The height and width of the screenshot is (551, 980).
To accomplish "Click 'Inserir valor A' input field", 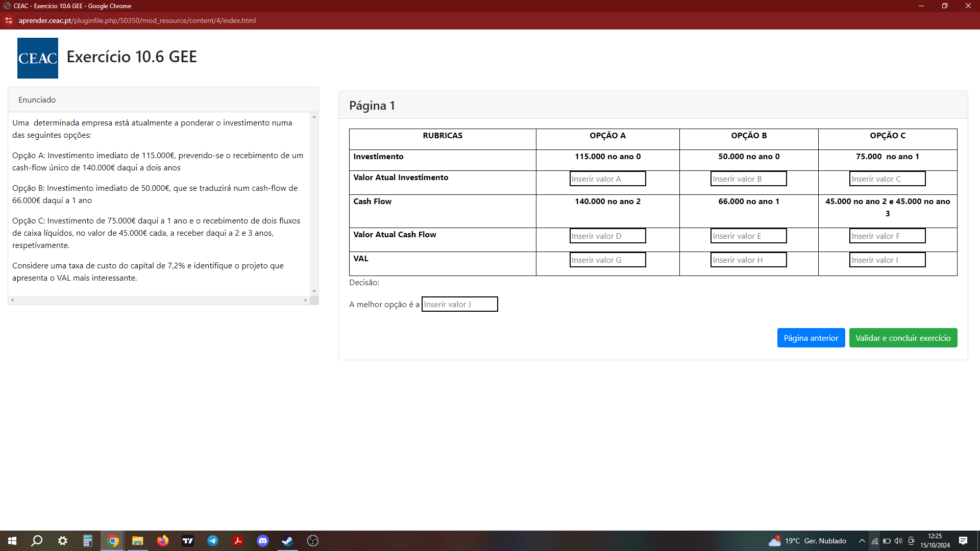I will point(607,179).
